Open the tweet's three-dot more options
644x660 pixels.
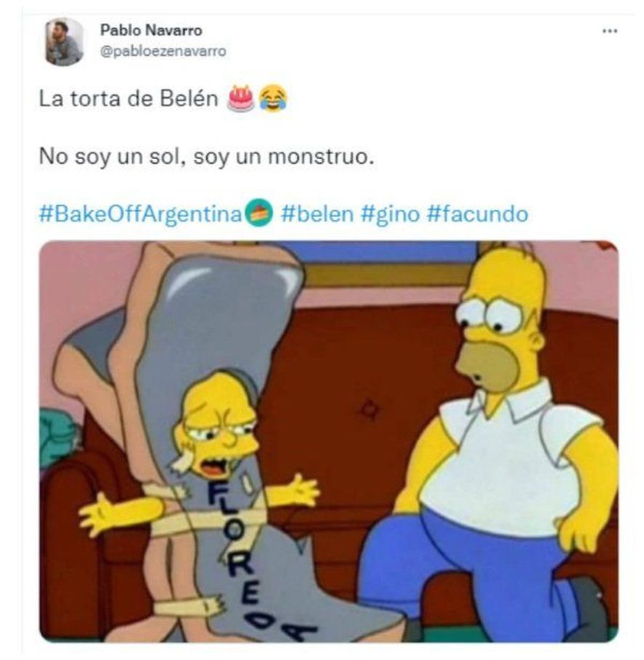[609, 30]
